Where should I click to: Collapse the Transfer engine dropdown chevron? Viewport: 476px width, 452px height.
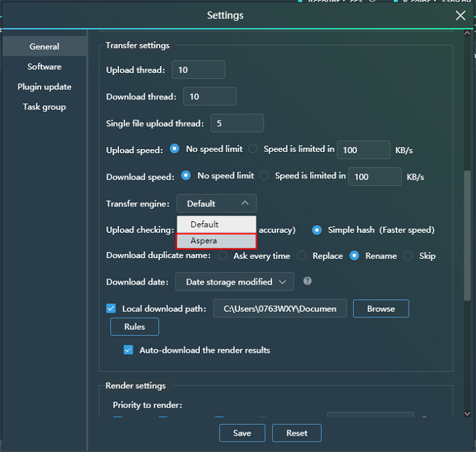[245, 204]
